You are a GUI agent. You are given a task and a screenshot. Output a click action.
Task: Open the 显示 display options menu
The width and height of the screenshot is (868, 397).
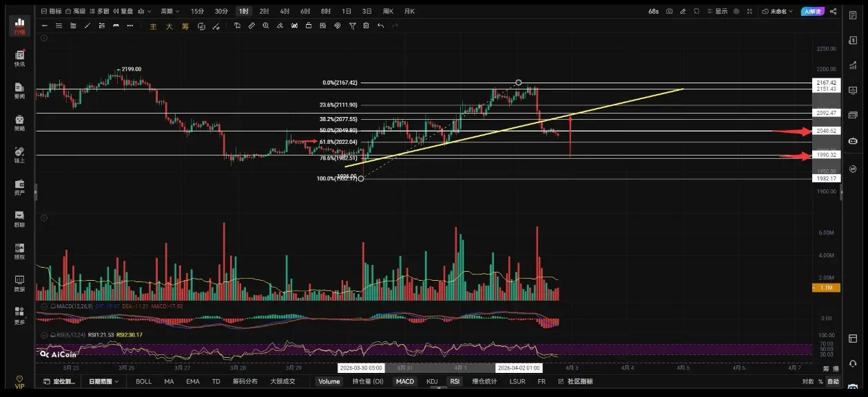pos(717,11)
